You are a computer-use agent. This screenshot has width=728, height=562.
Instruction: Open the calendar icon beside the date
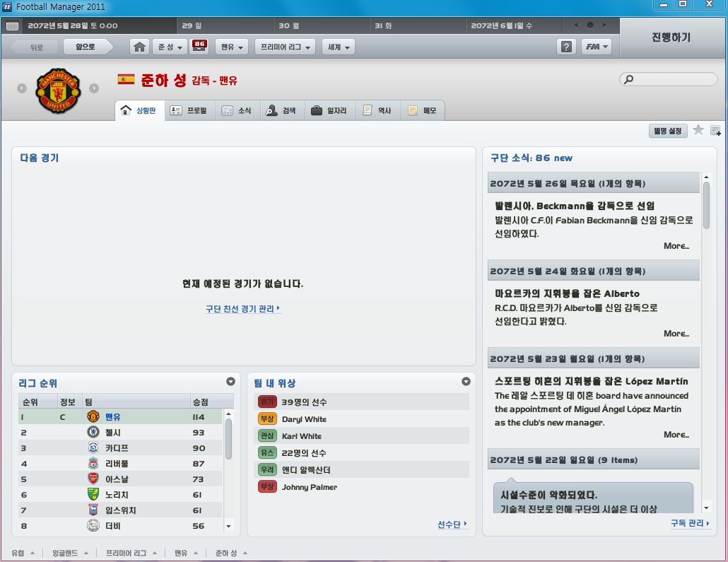[12, 26]
